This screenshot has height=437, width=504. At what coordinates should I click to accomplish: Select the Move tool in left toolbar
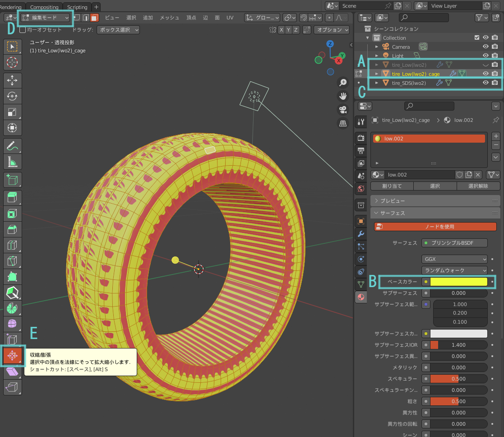pyautogui.click(x=12, y=80)
